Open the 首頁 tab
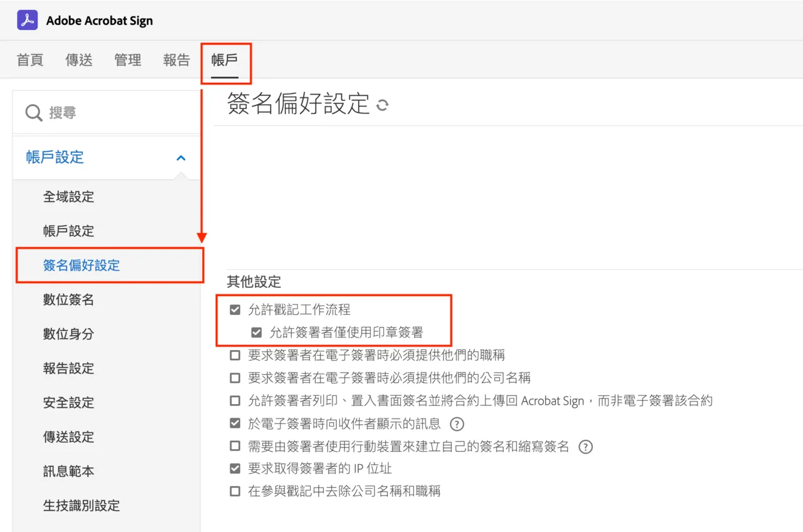This screenshot has height=532, width=803. [30, 60]
